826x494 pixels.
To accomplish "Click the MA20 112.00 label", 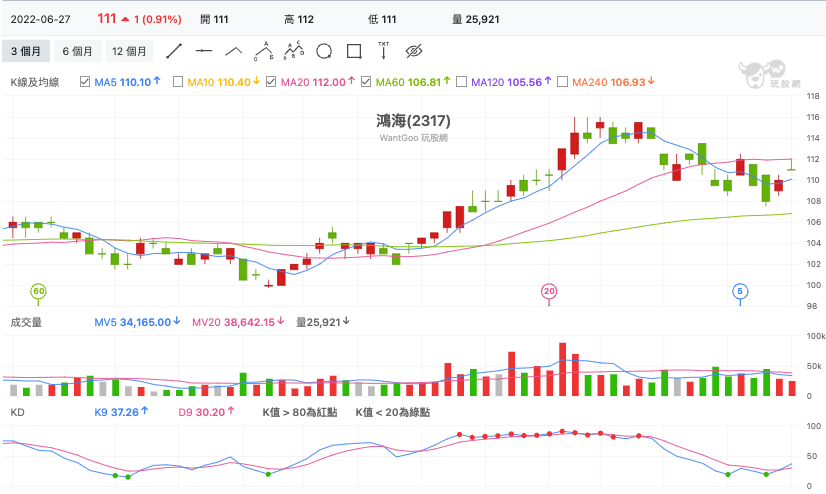I will 318,82.
